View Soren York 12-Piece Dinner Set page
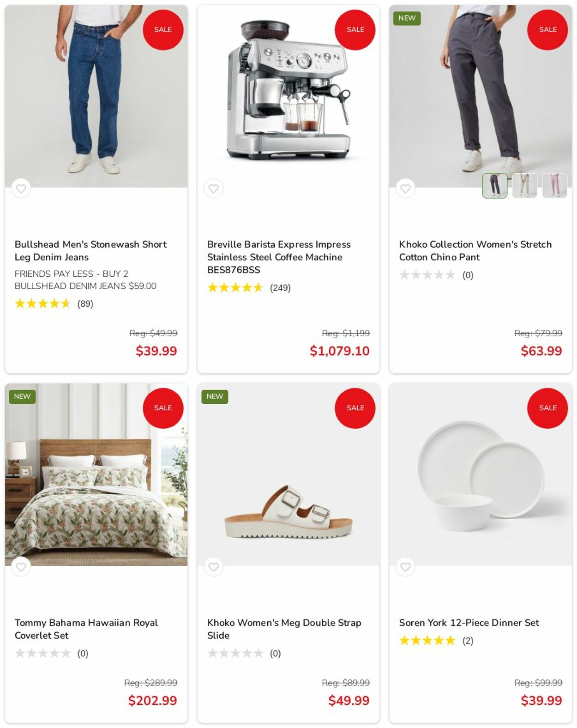The height and width of the screenshot is (728, 577). (469, 623)
